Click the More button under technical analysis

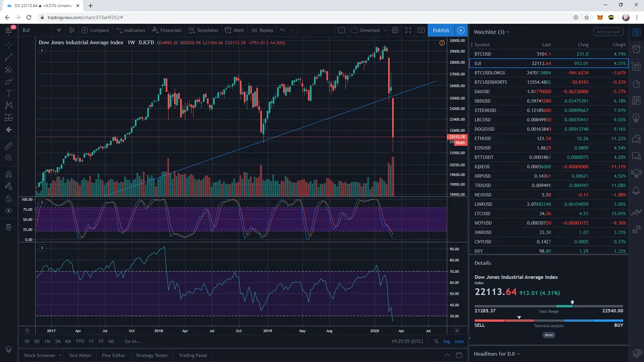tap(548, 335)
